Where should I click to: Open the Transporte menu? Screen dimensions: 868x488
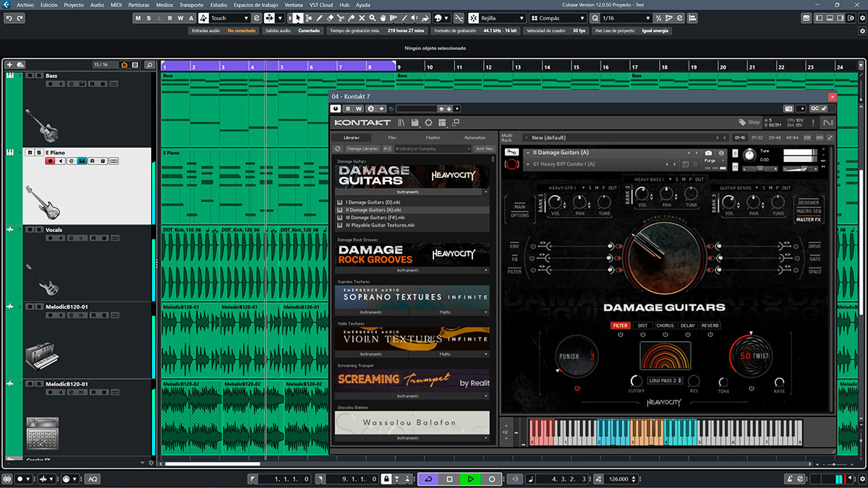coord(192,4)
